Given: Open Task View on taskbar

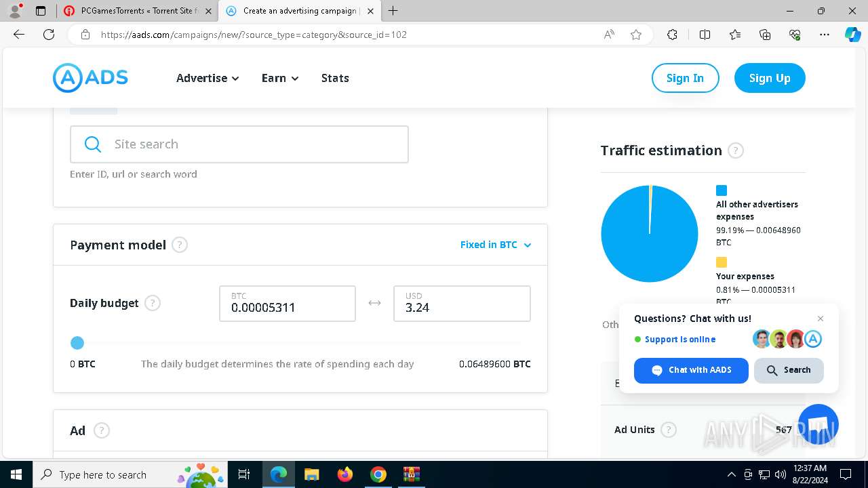Looking at the screenshot, I should [244, 474].
